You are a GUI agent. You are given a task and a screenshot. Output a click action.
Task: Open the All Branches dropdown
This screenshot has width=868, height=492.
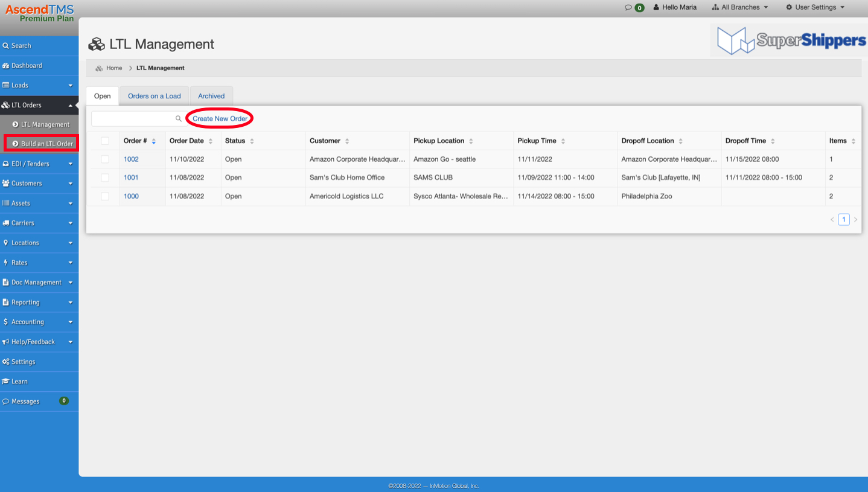point(740,7)
